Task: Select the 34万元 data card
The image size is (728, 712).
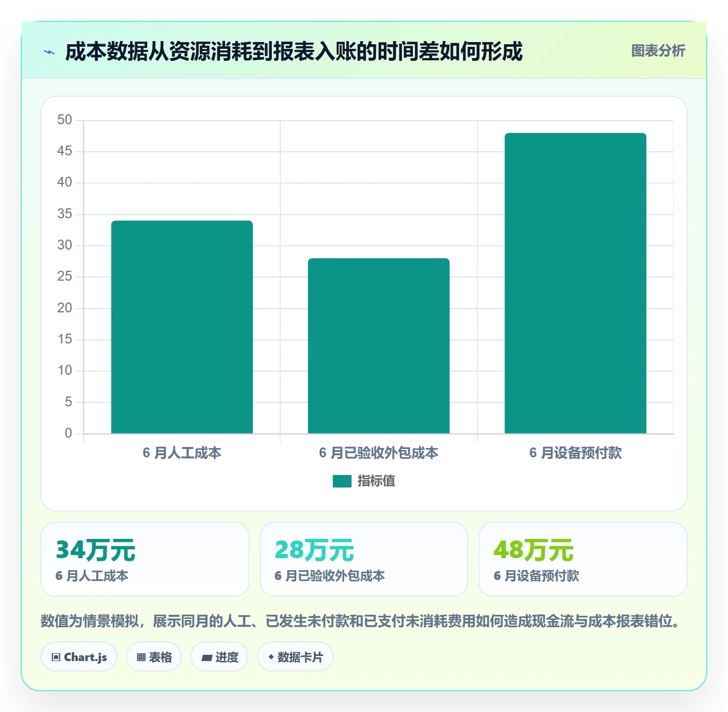Action: (x=145, y=559)
